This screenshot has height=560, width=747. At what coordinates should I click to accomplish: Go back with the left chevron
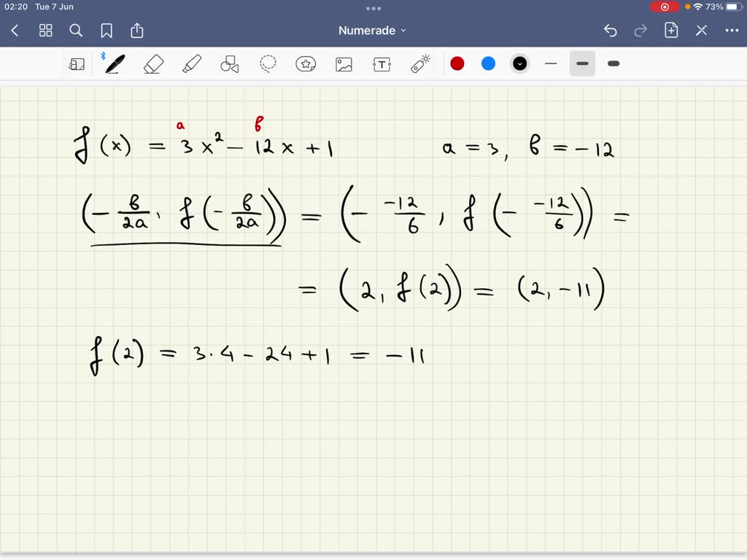(x=15, y=31)
